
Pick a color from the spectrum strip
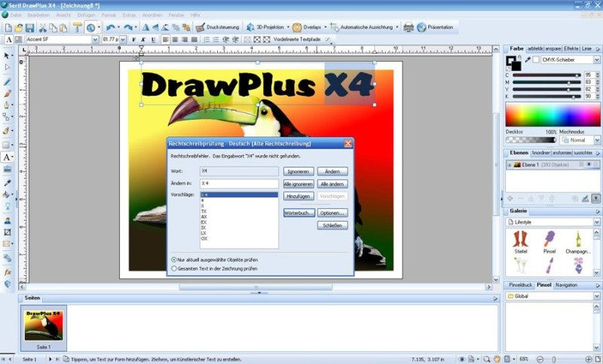tap(552, 115)
